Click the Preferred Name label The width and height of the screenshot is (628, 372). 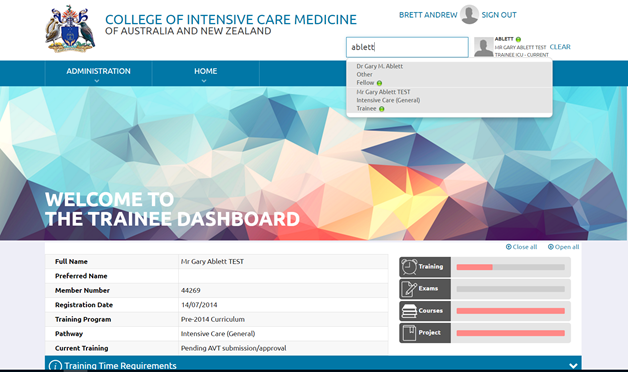tap(81, 276)
